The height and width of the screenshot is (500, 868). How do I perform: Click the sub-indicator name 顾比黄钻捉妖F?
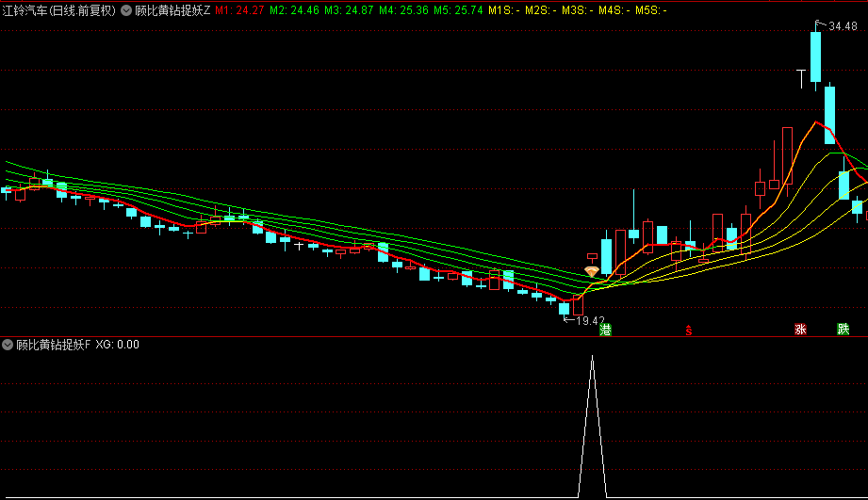coord(53,345)
